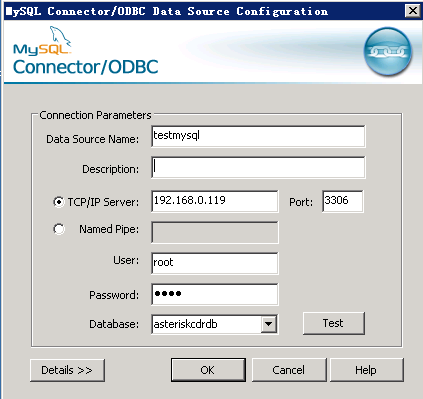Click the Cancel button

coord(289,370)
